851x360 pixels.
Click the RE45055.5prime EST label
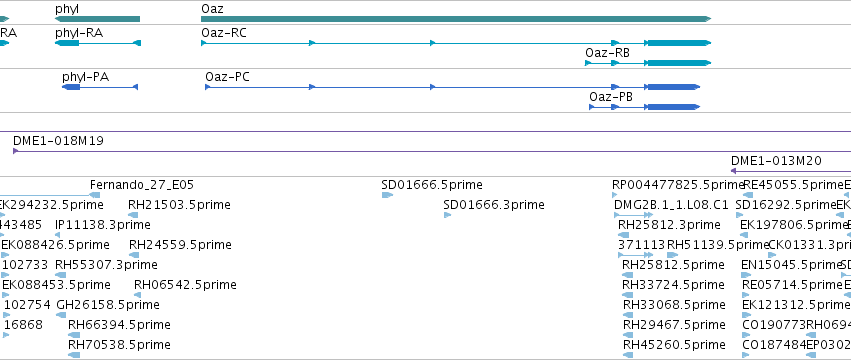coord(793,185)
